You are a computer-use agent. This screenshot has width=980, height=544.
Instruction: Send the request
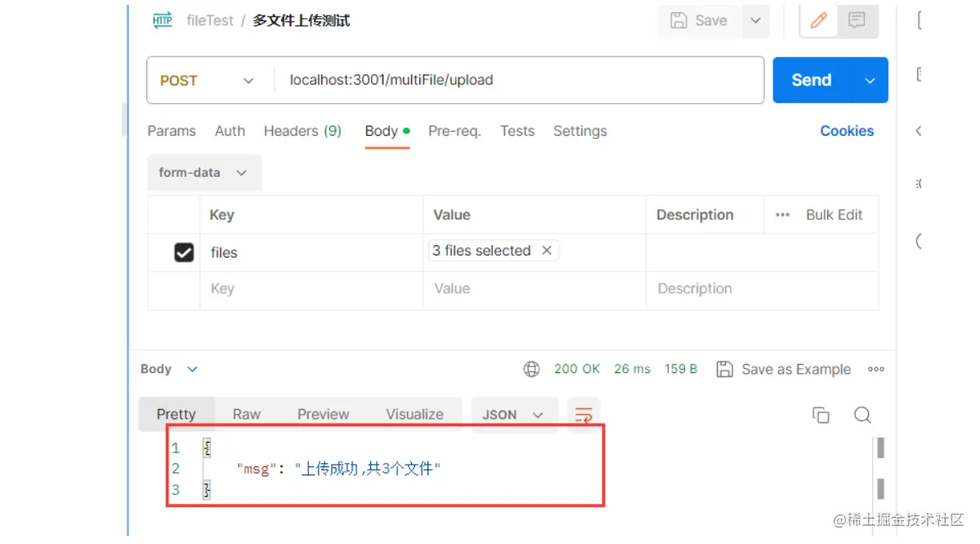[x=812, y=80]
